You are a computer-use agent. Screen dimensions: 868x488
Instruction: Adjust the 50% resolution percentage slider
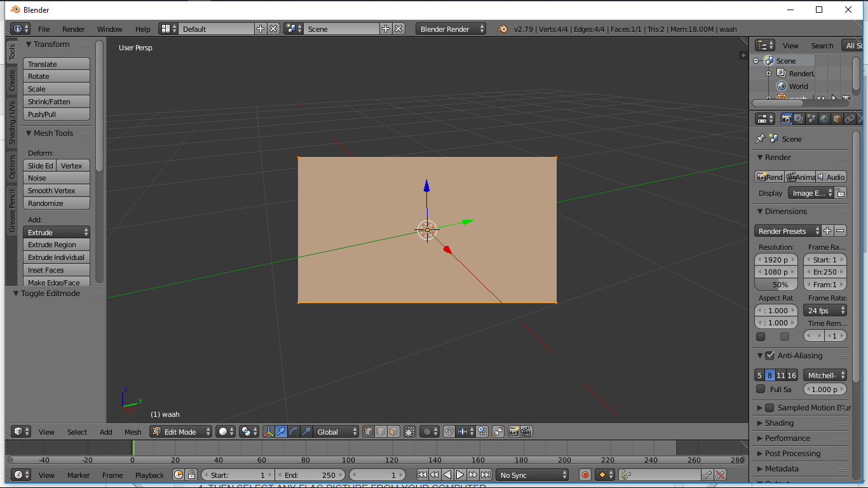click(776, 285)
